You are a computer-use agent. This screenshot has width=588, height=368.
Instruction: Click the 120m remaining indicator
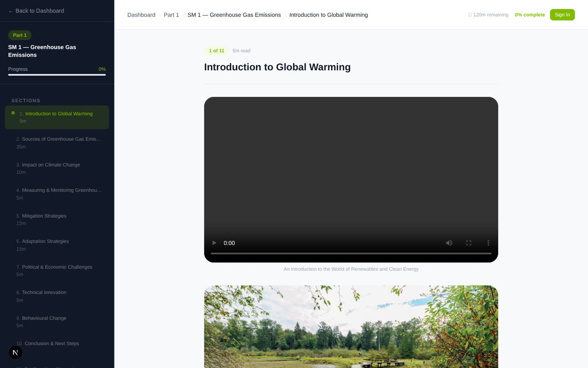click(488, 15)
